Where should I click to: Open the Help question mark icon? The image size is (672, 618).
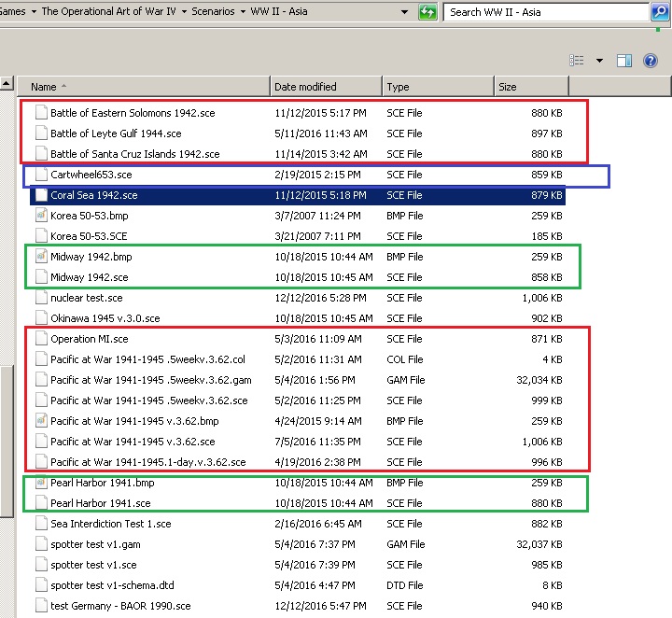pos(651,61)
